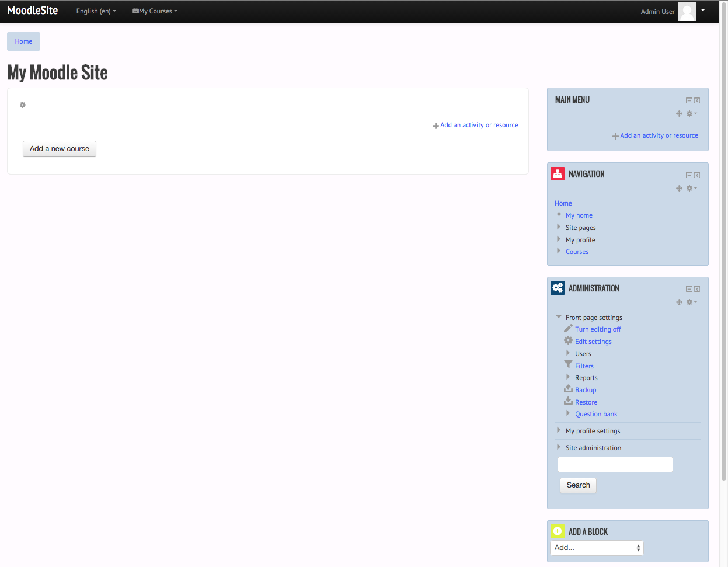Image resolution: width=728 pixels, height=567 pixels.
Task: Click the Main Menu move icon
Action: [679, 114]
